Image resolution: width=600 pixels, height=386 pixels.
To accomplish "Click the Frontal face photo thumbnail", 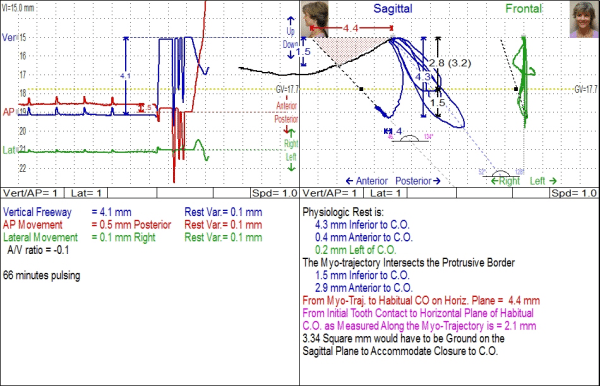I will tap(584, 19).
